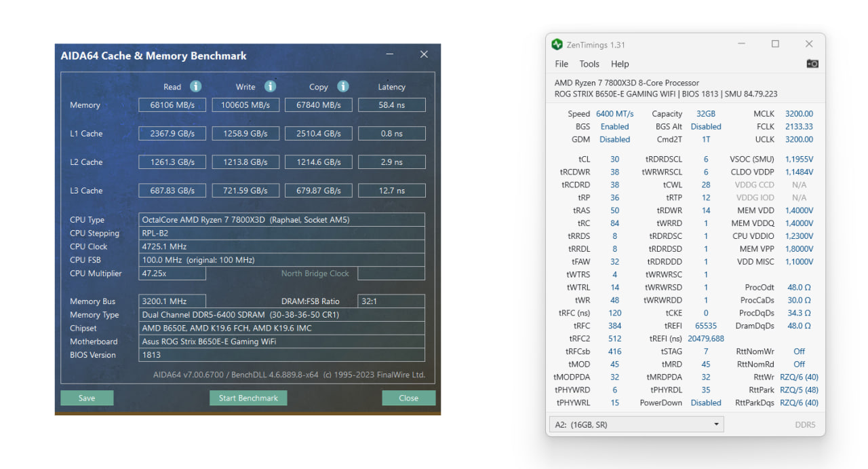This screenshot has height=469, width=868.
Task: Open the A2: (16GB, SR) module dropdown
Action: (x=636, y=424)
